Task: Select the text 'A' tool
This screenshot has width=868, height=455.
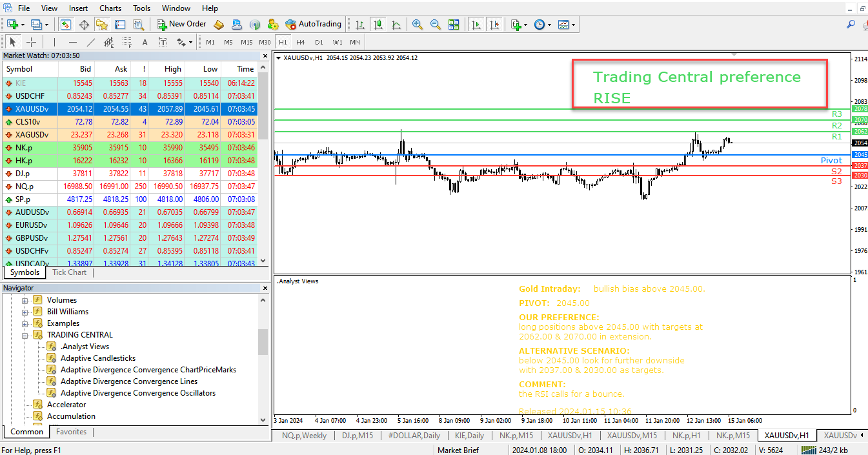Action: [x=145, y=42]
